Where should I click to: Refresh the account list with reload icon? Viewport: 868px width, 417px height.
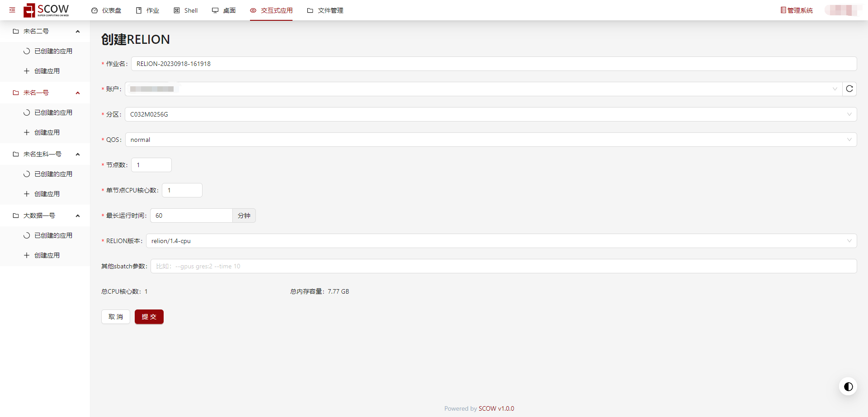click(849, 89)
